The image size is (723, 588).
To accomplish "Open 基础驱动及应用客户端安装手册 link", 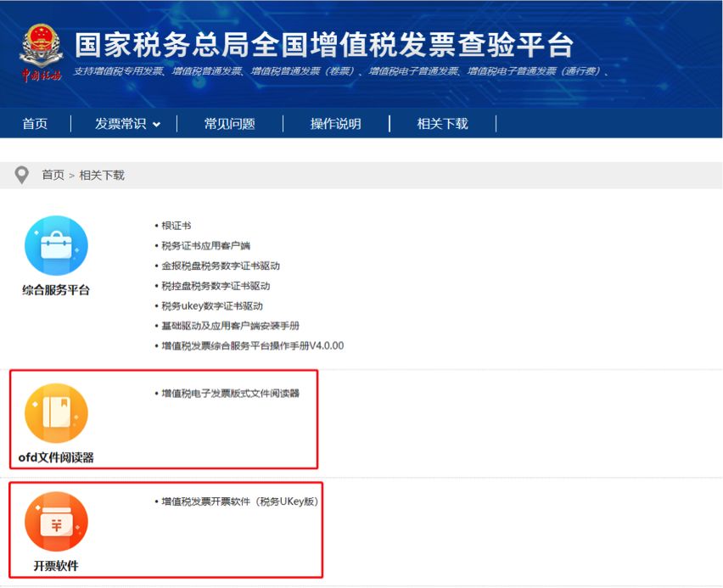I will [230, 326].
